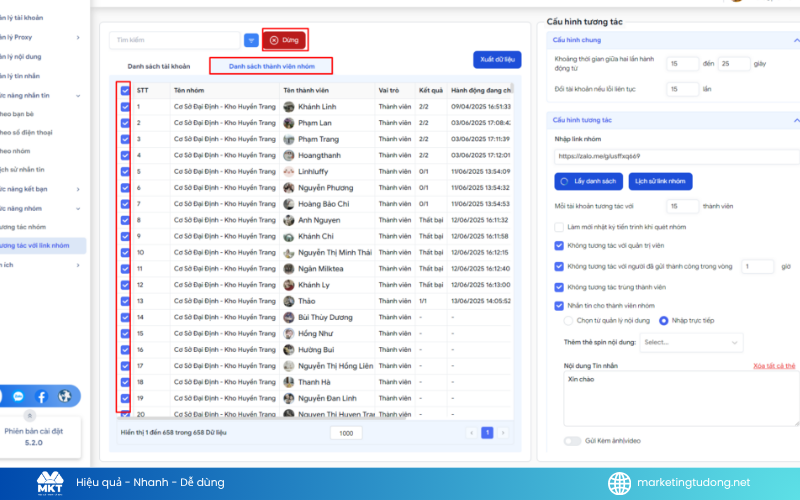Toggle the select-all checkbox in table header
This screenshot has height=500, width=800.
[x=125, y=90]
